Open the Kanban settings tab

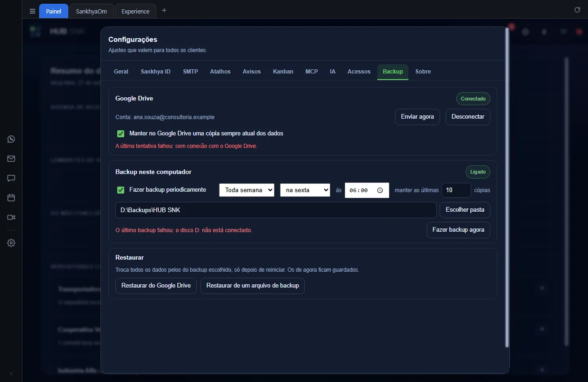click(283, 72)
